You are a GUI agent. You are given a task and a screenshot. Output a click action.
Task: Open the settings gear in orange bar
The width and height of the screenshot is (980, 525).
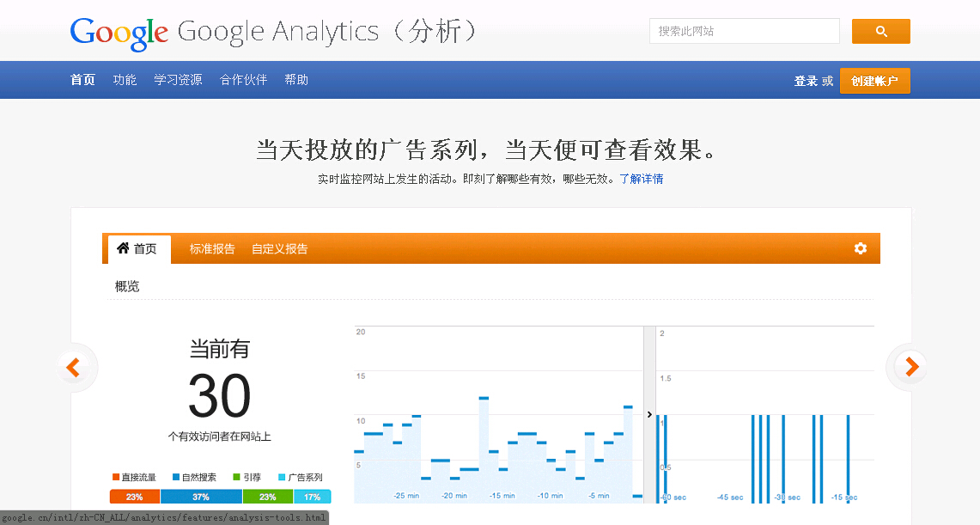pyautogui.click(x=861, y=248)
